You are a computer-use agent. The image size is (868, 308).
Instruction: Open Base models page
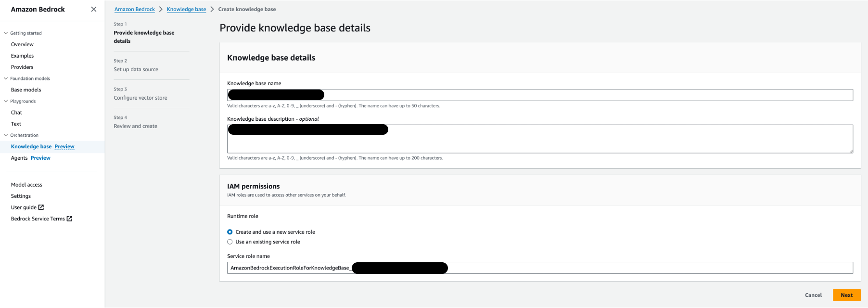(x=26, y=90)
